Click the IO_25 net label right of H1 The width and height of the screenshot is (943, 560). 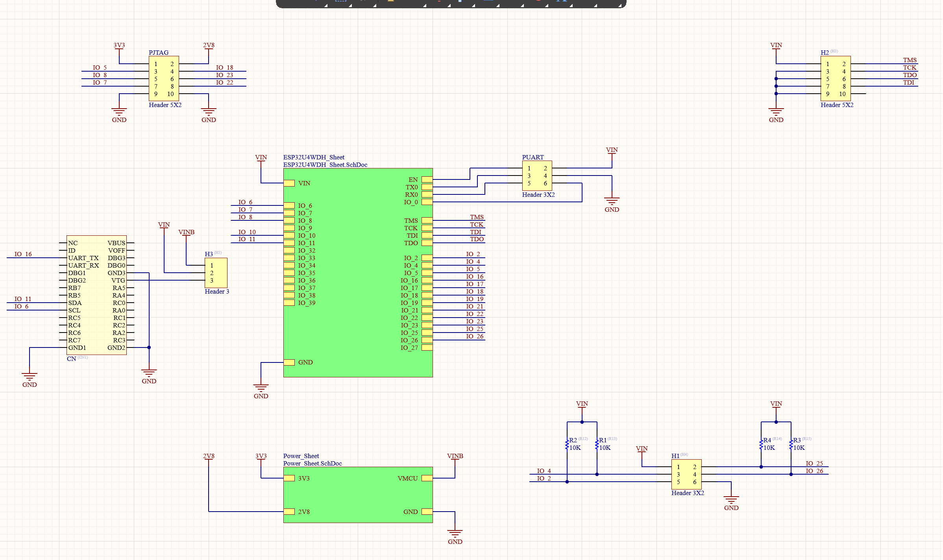pos(814,464)
